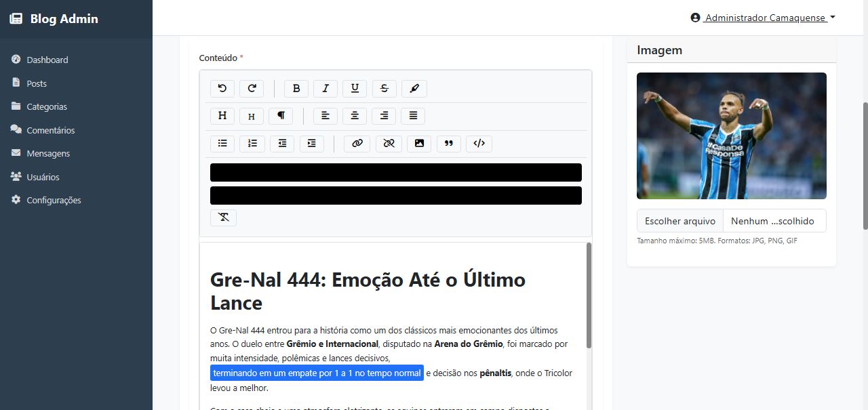This screenshot has width=868, height=410.
Task: Convert the block to a paragraph
Action: tap(281, 116)
